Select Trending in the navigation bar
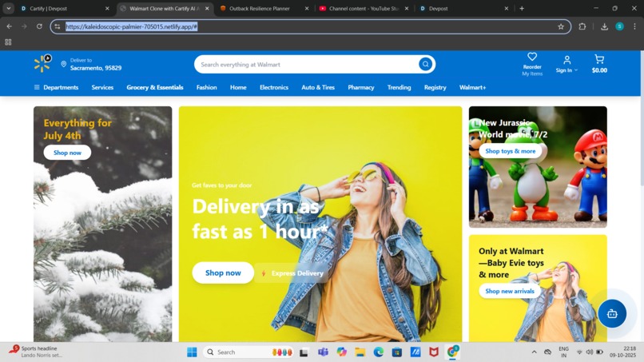The width and height of the screenshot is (644, 362). coord(400,87)
